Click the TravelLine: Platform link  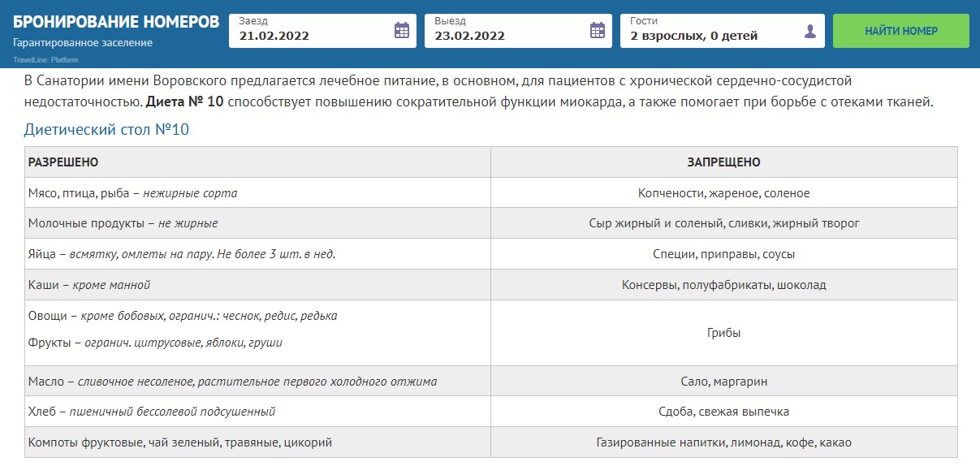pos(45,59)
